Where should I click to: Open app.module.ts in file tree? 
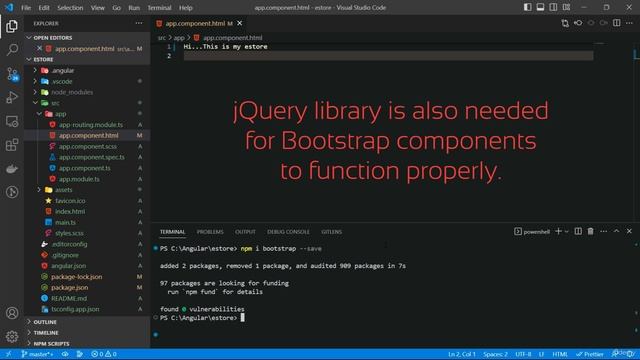coord(79,179)
